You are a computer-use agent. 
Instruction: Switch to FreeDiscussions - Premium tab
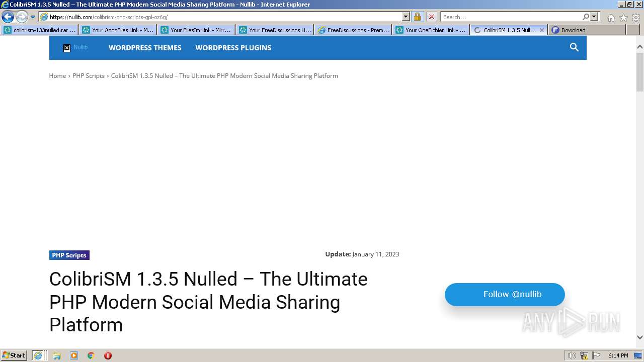click(x=353, y=30)
